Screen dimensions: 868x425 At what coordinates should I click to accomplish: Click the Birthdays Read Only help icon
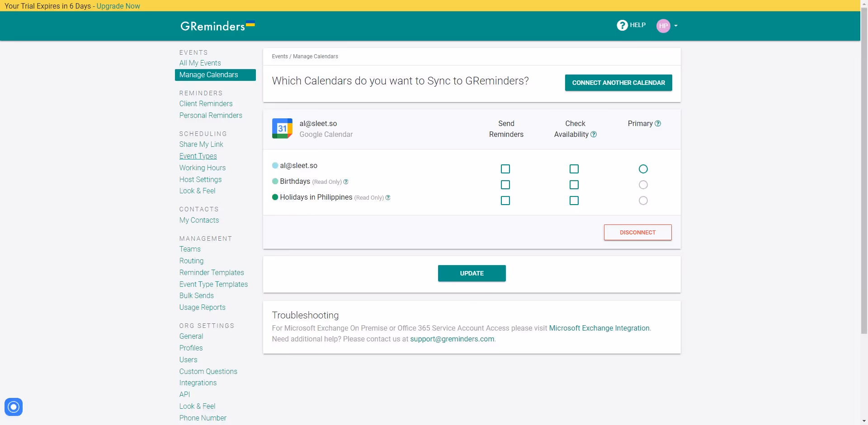(x=346, y=182)
